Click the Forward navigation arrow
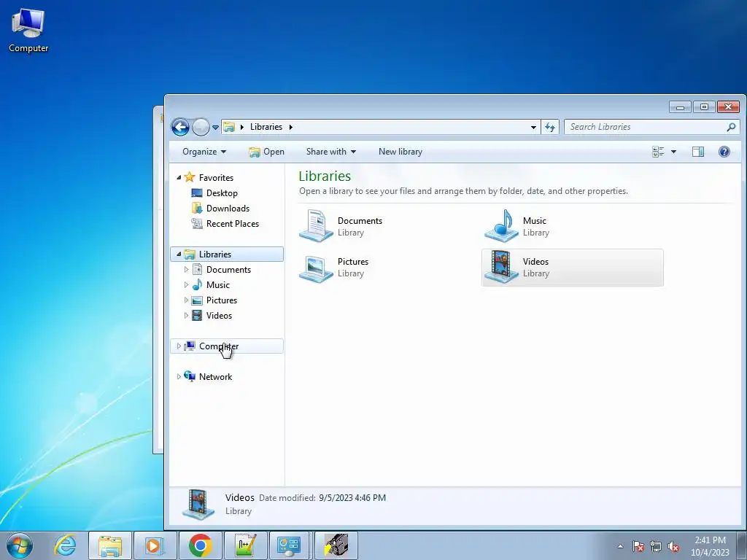Screen dimensions: 747x560 pyautogui.click(x=201, y=127)
